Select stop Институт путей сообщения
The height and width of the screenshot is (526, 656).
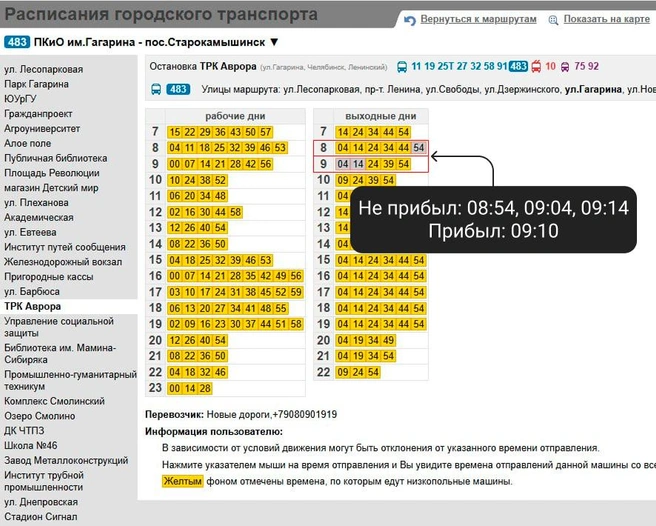65,247
